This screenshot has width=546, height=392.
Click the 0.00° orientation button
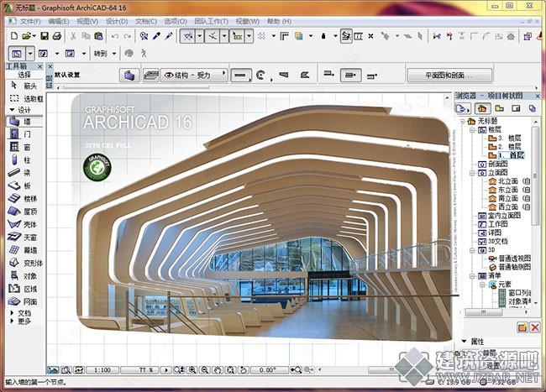[x=269, y=370]
